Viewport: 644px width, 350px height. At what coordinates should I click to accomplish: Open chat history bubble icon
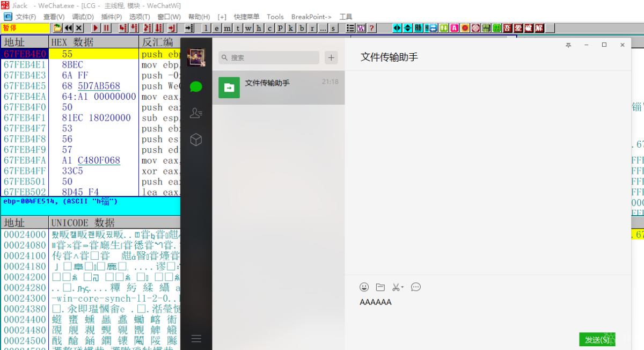(x=416, y=287)
